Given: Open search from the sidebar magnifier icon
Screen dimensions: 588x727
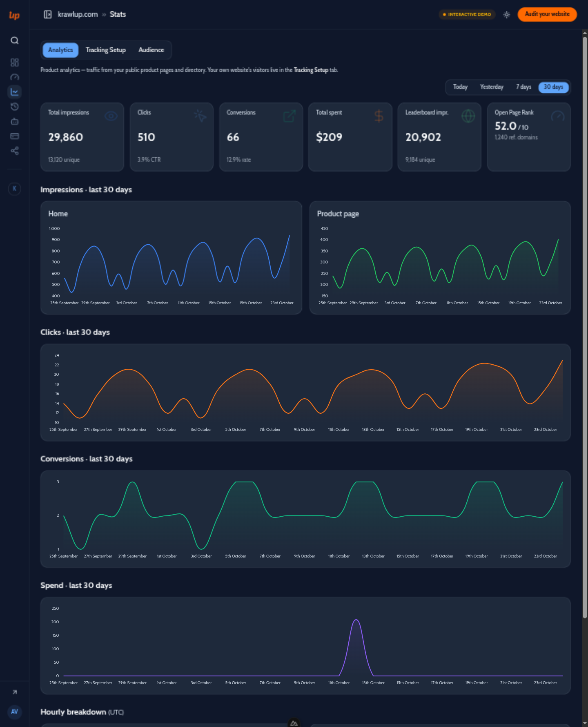Looking at the screenshot, I should tap(14, 40).
